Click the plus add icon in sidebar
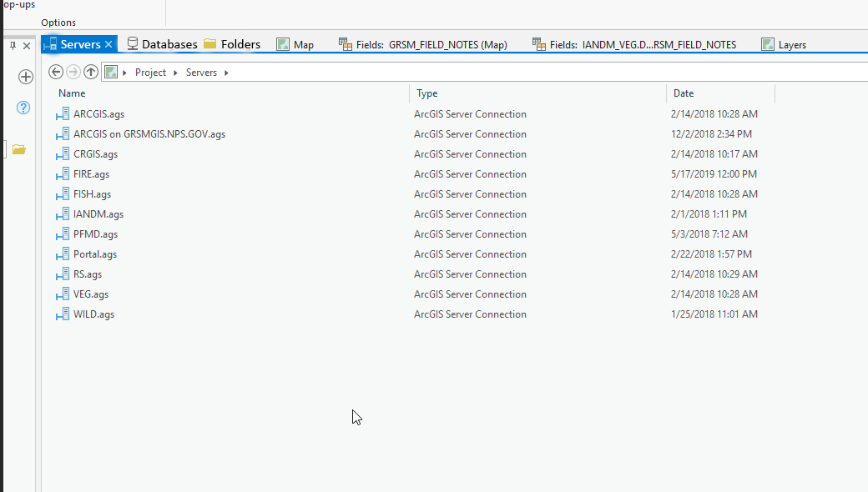The height and width of the screenshot is (492, 868). pyautogui.click(x=26, y=77)
